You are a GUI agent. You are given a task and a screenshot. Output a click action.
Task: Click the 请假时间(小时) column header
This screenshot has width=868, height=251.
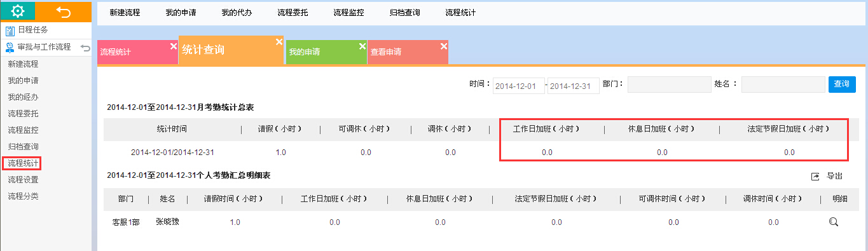(x=234, y=199)
